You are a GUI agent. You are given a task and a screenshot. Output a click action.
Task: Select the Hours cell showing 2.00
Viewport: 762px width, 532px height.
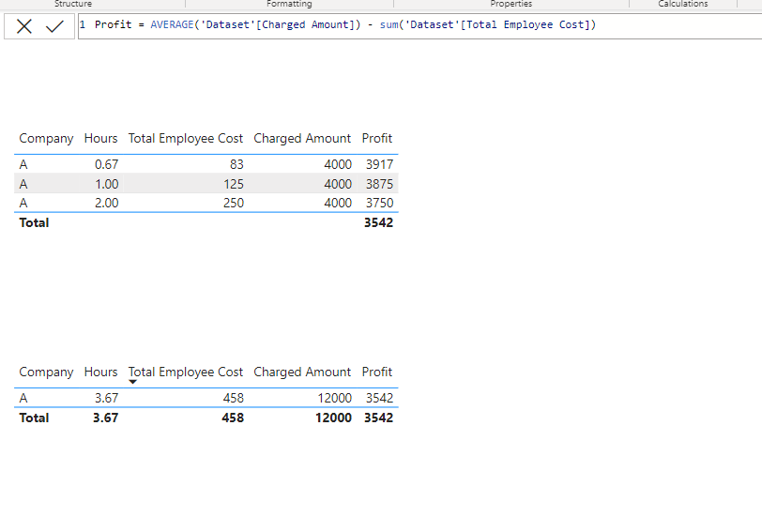point(106,203)
